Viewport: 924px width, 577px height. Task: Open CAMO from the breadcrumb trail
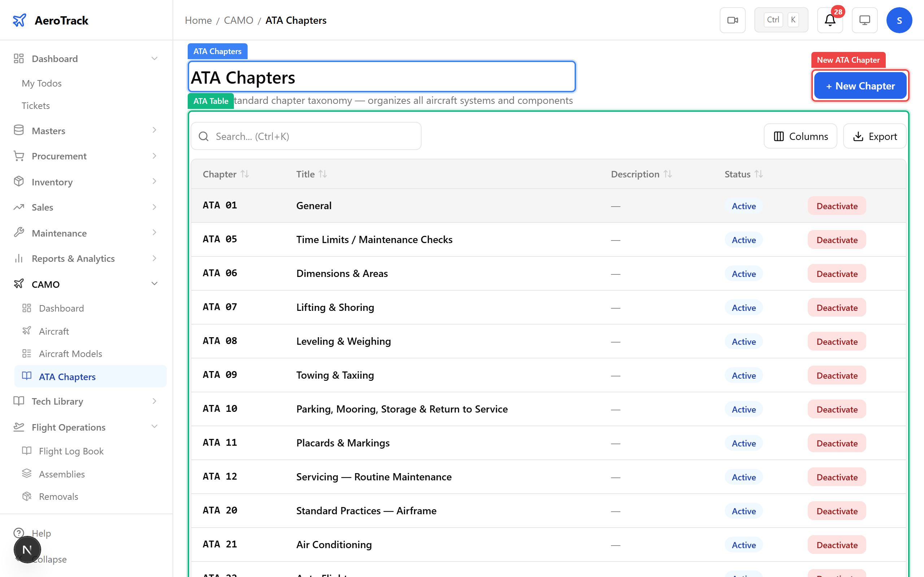[x=239, y=20]
